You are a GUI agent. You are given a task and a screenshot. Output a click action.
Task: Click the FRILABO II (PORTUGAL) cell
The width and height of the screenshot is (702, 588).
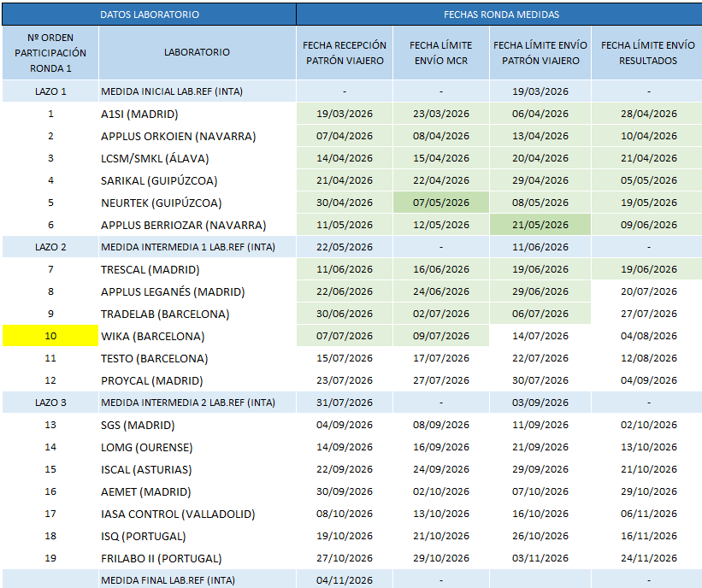pos(197,558)
